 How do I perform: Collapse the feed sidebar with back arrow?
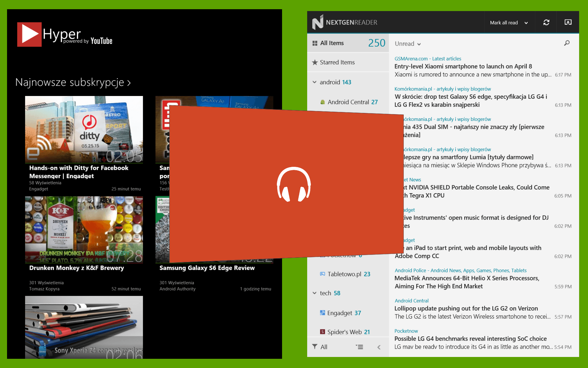(x=379, y=347)
